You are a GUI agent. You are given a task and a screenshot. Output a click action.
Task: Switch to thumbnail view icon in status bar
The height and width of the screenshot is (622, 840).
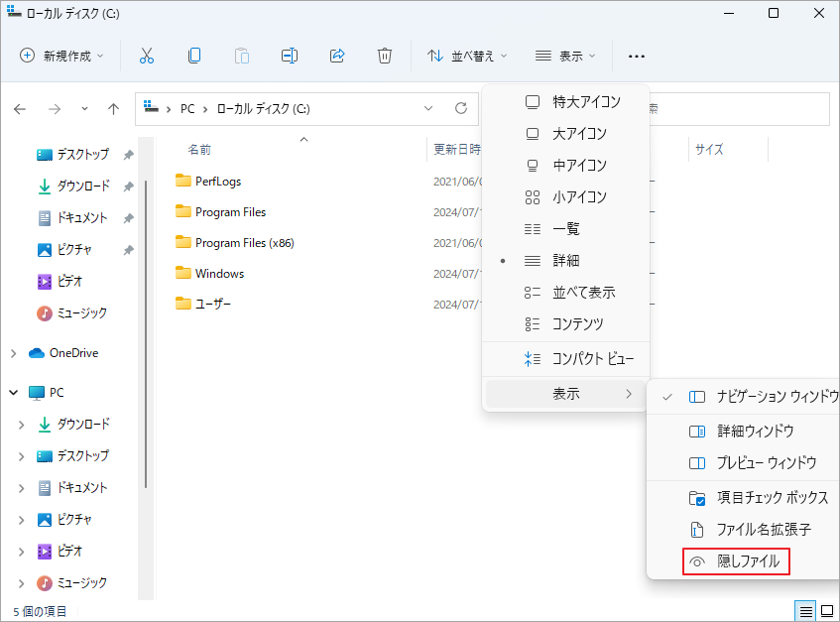[826, 610]
